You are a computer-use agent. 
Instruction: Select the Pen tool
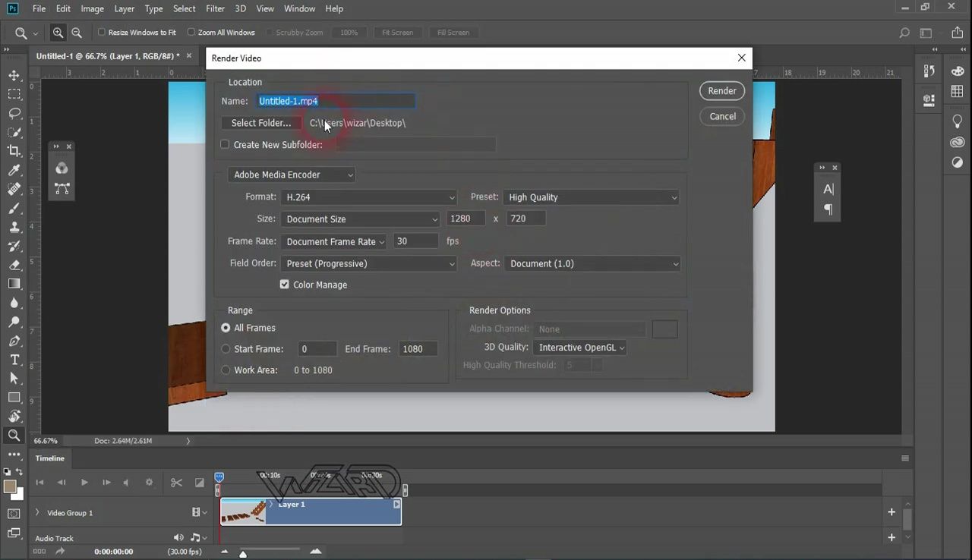click(x=14, y=341)
